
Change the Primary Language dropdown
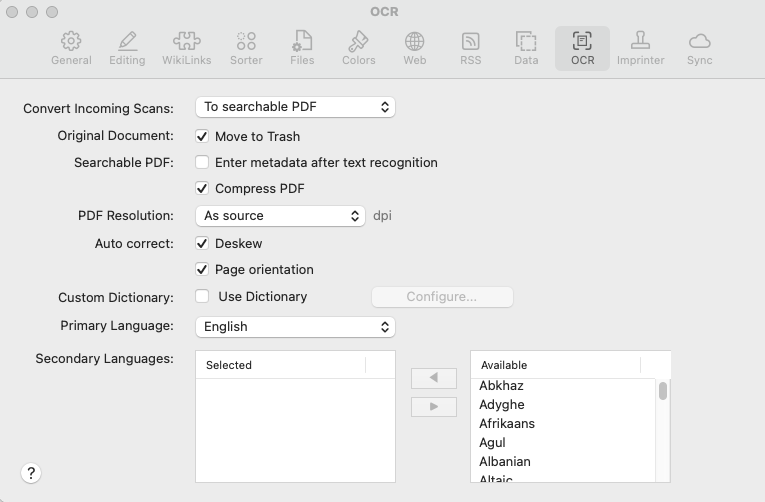(x=295, y=327)
